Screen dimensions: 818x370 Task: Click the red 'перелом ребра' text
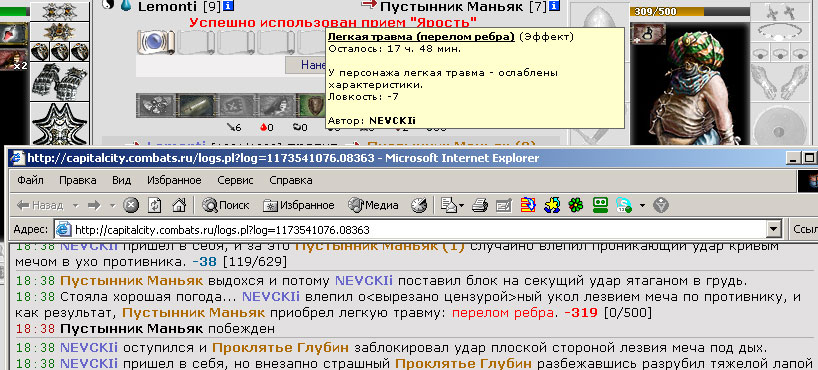[x=504, y=314]
